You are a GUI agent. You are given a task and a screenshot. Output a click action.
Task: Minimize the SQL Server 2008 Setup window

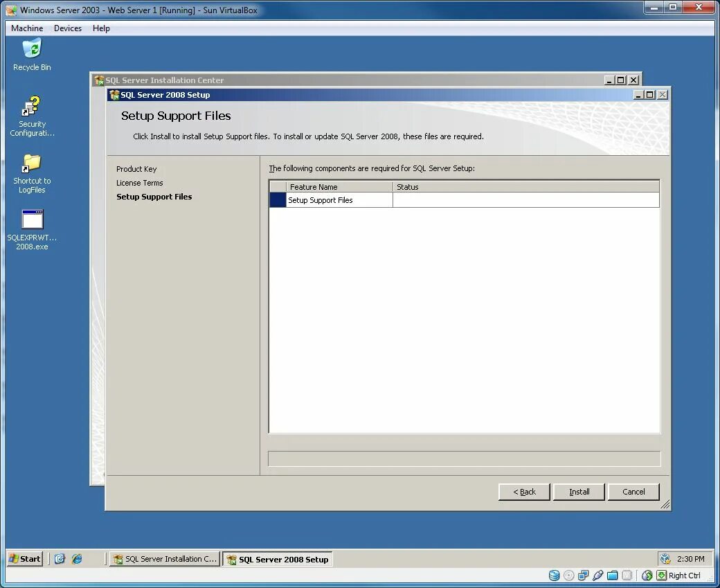pyautogui.click(x=638, y=95)
